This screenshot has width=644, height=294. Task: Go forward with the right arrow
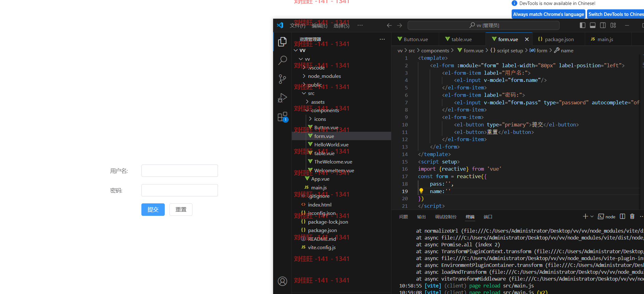click(400, 25)
